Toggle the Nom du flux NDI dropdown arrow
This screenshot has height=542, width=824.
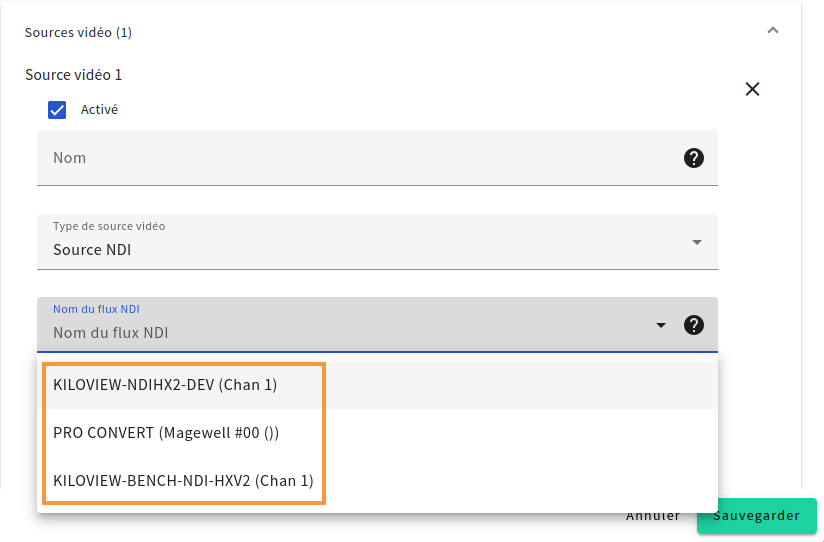661,325
